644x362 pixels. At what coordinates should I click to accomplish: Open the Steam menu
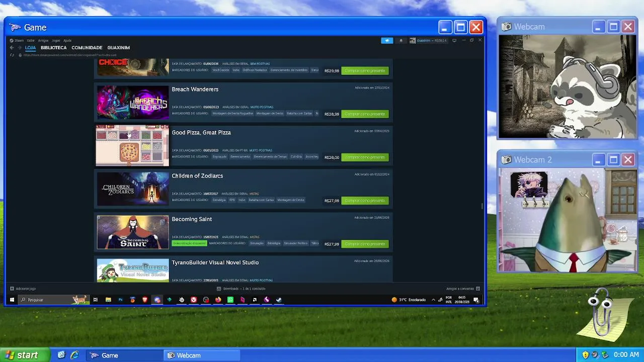pyautogui.click(x=19, y=40)
